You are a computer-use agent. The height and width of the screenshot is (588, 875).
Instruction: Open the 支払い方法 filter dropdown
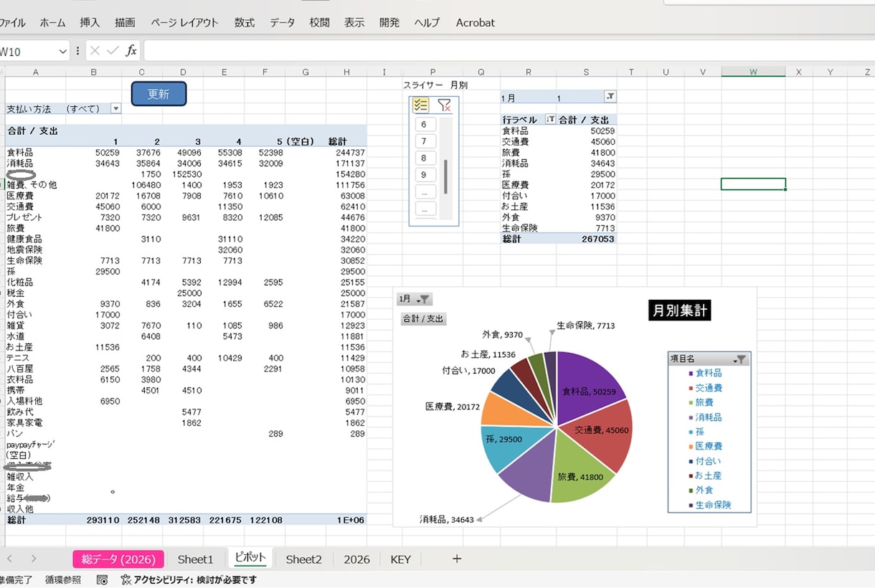click(115, 108)
